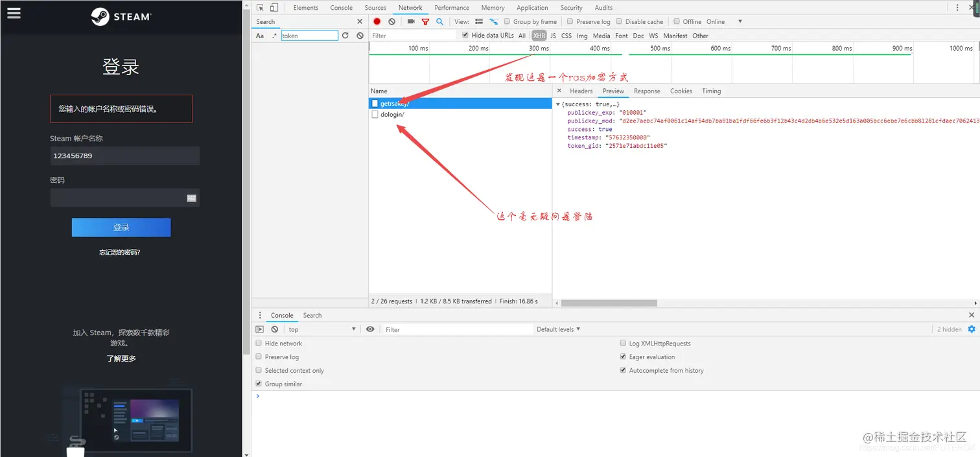Select the XHR filter type
Image resolution: width=980 pixels, height=457 pixels.
(539, 36)
